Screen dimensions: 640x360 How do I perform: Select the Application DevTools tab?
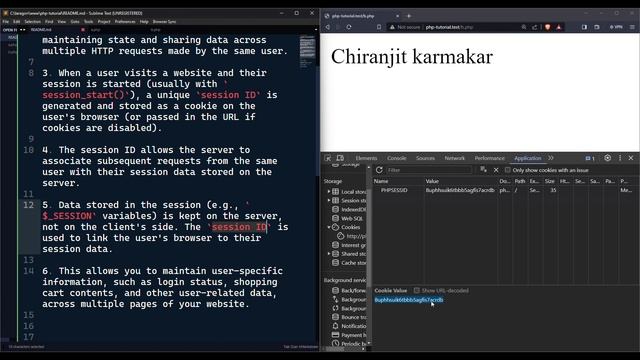pyautogui.click(x=527, y=158)
